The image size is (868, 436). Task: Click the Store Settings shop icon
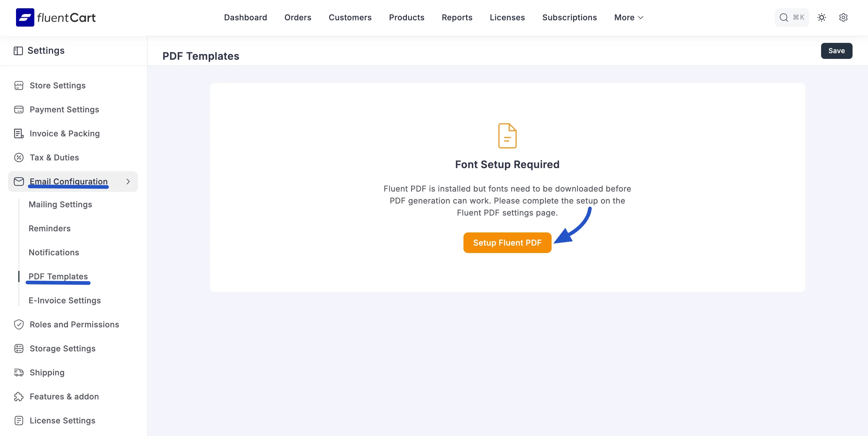[19, 85]
